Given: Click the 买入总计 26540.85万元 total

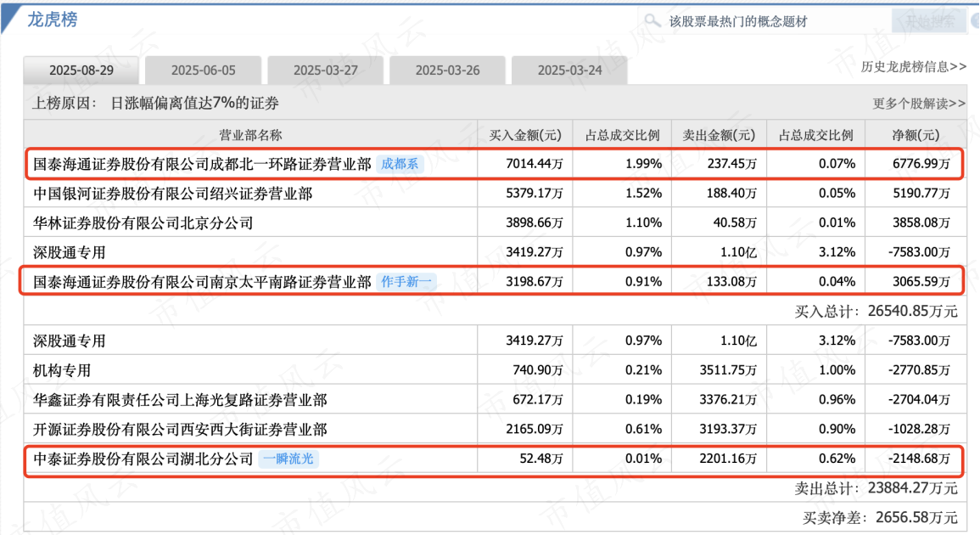Looking at the screenshot, I should [876, 311].
